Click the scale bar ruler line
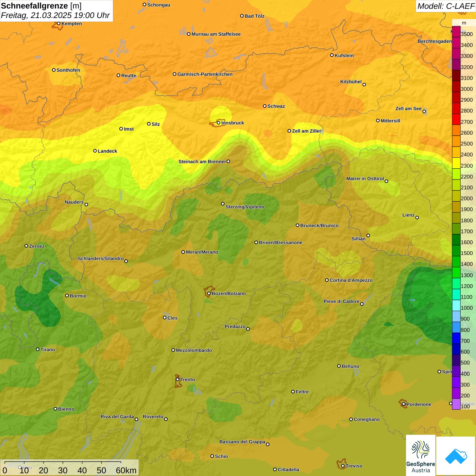The image size is (476, 476). coord(63,462)
